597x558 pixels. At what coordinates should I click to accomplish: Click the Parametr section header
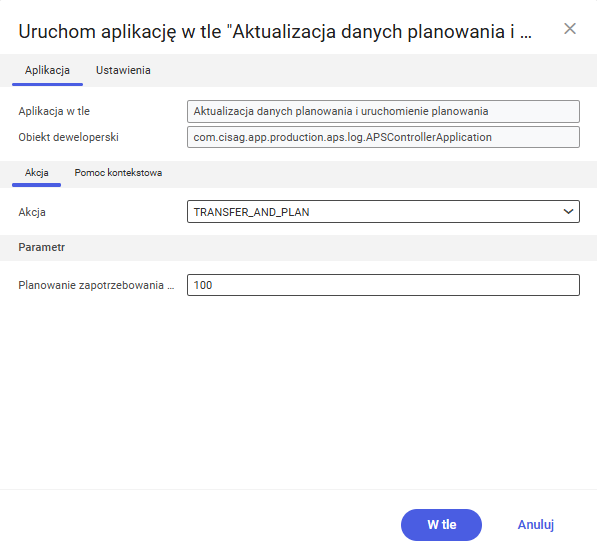pos(42,247)
